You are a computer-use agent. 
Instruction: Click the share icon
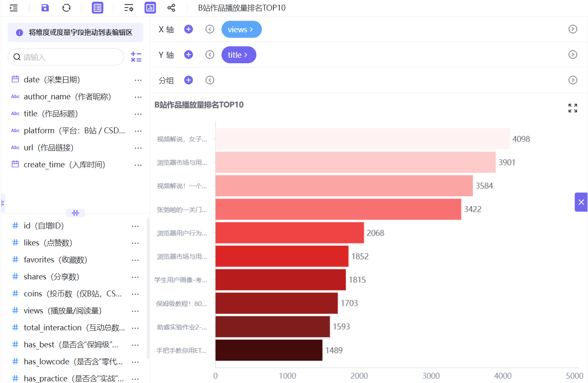click(x=171, y=8)
